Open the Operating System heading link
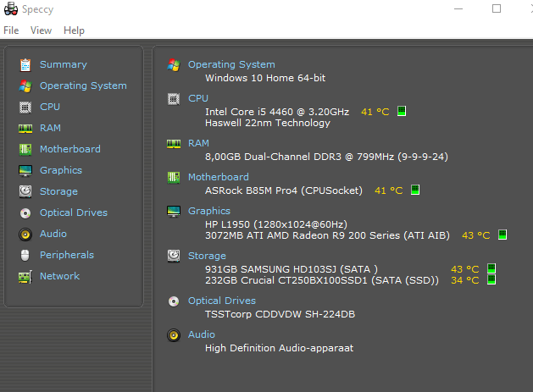 (231, 64)
